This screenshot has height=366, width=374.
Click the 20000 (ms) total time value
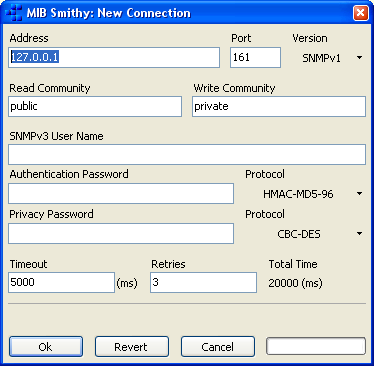coord(295,283)
